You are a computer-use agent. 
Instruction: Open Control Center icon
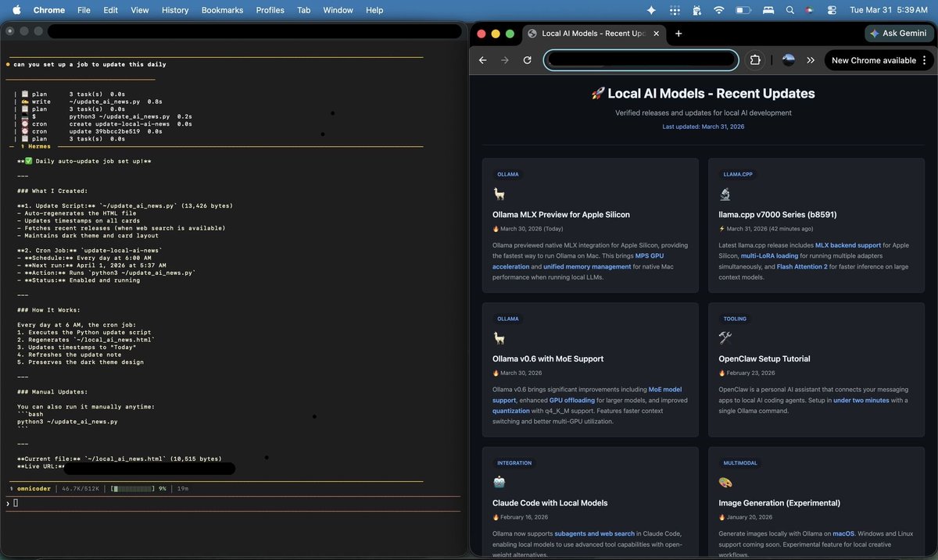pos(831,10)
